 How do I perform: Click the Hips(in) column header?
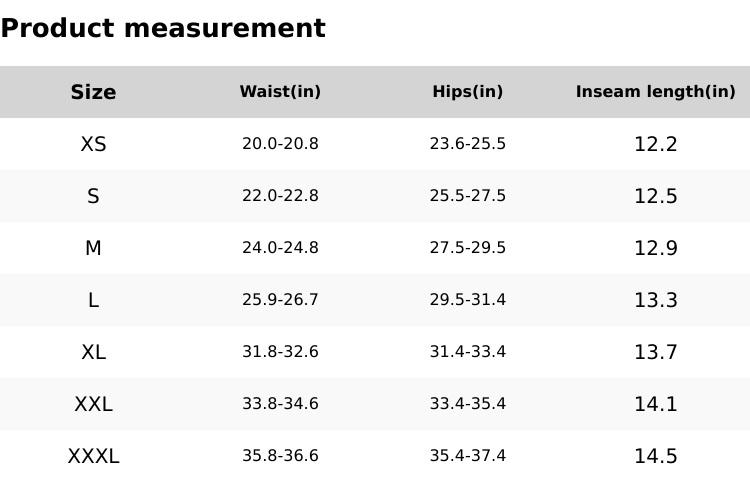point(467,92)
